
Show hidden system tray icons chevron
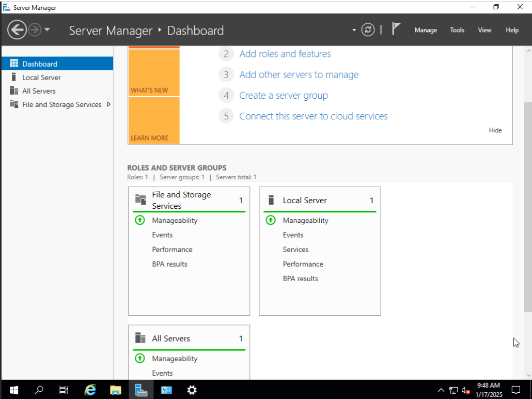coord(441,390)
